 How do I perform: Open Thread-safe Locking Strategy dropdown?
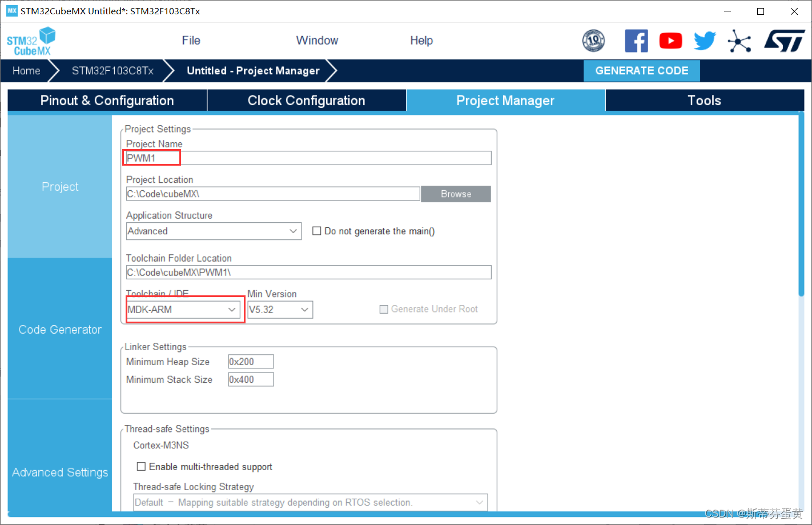(x=311, y=503)
